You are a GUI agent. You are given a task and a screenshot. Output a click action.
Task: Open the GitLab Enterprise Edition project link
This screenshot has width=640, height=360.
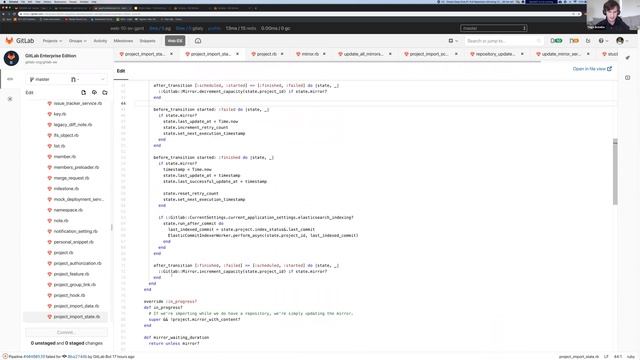51,56
